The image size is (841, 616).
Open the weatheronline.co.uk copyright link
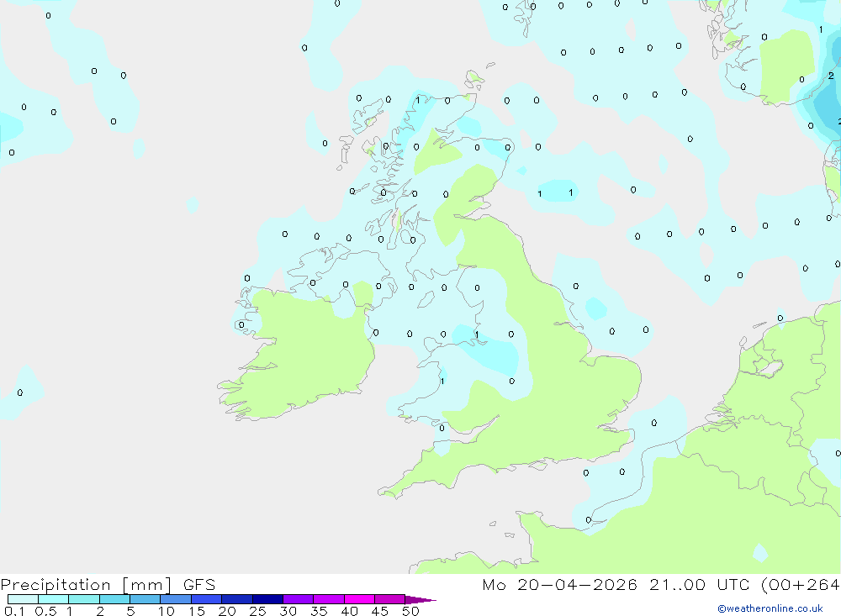point(770,608)
